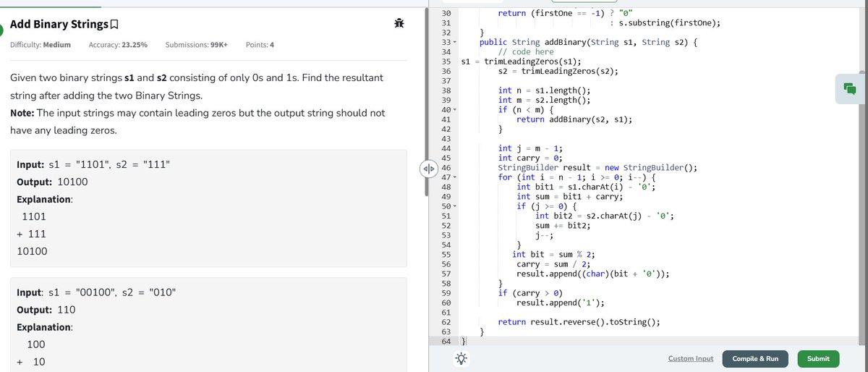Collapse code fold arrow at line 50
Viewport: 868px width, 372px height.
tap(454, 206)
